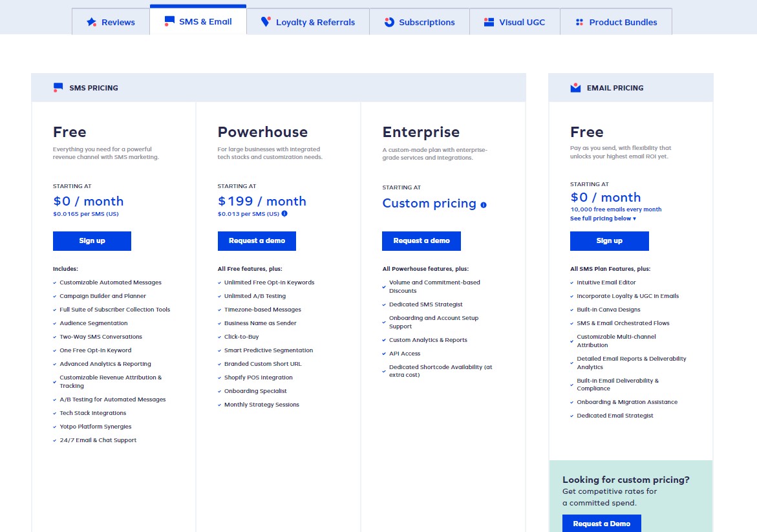The width and height of the screenshot is (757, 532).
Task: Click Dedicated SMS Strategist feature
Action: [x=426, y=304]
